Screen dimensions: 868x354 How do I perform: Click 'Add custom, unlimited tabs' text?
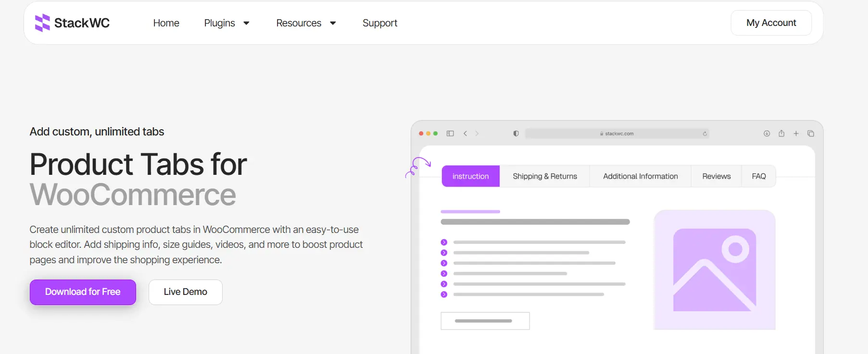(97, 132)
